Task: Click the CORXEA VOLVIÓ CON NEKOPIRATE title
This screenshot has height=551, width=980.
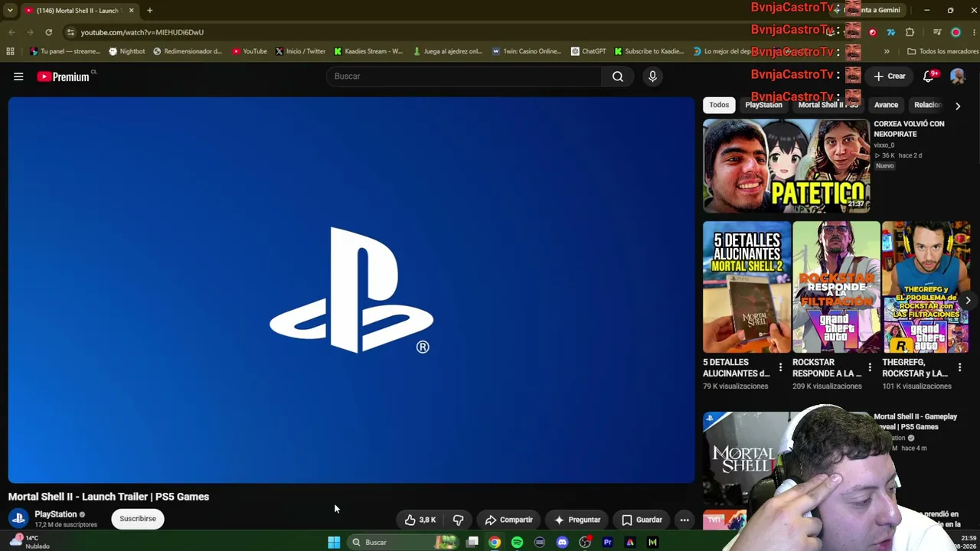Action: 910,129
